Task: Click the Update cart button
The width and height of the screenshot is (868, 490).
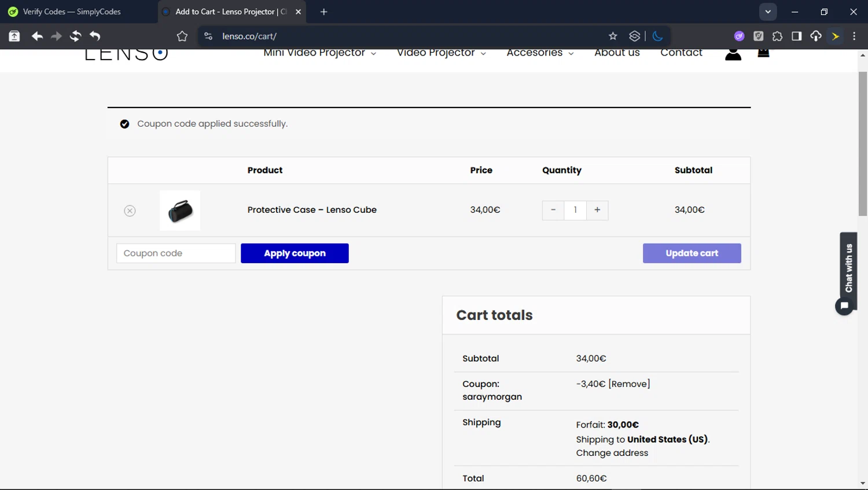Action: point(692,253)
